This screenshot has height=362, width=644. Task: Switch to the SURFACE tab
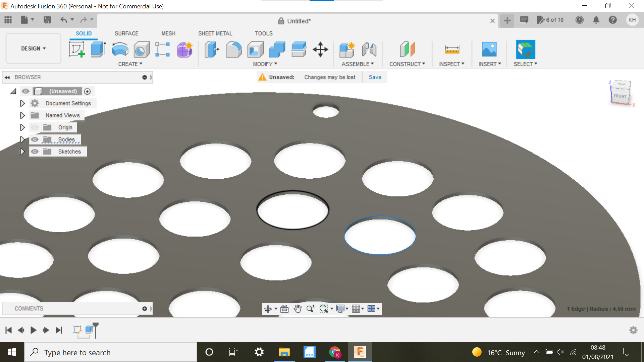point(126,34)
